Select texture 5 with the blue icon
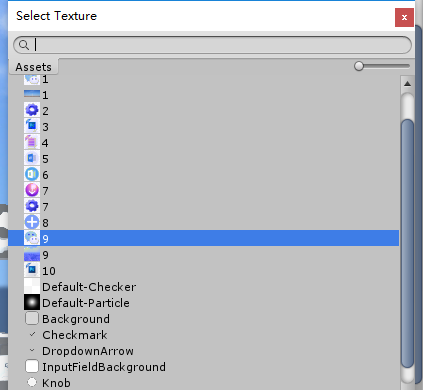The height and width of the screenshot is (390, 423). [x=203, y=159]
